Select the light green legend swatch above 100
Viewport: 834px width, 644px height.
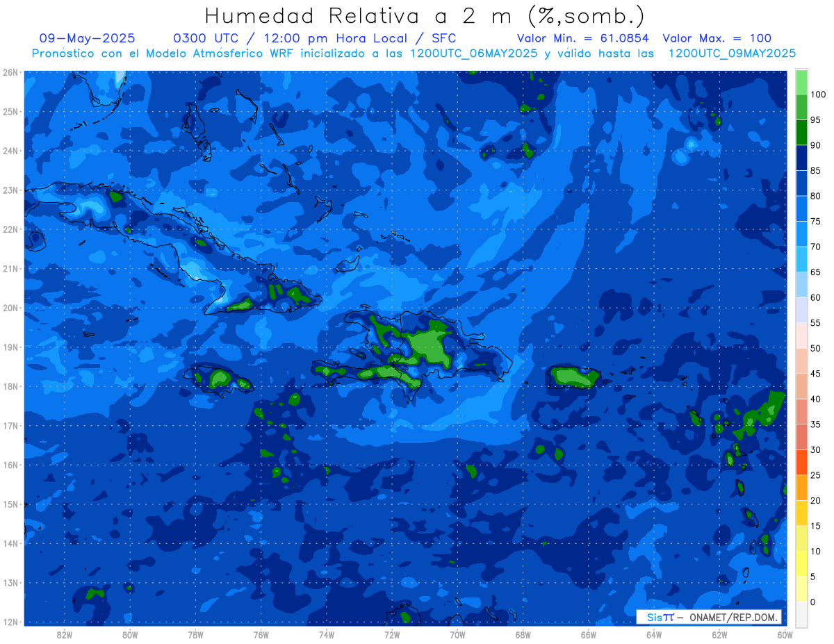(x=801, y=82)
